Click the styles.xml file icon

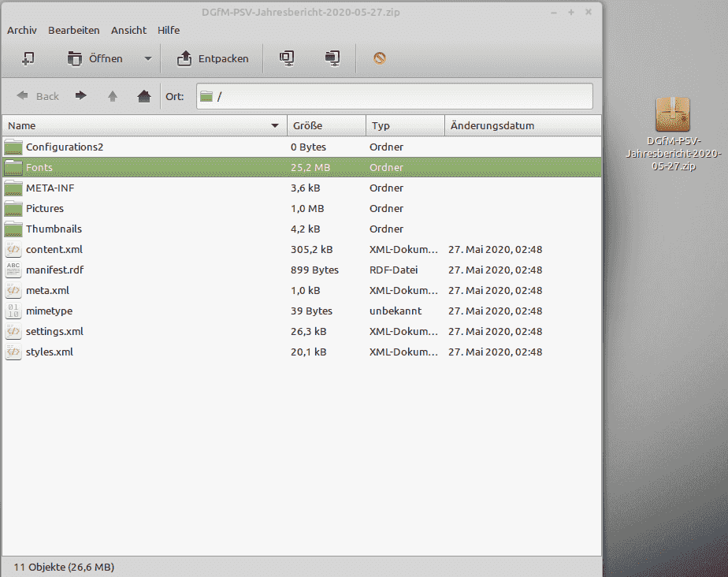tap(13, 352)
